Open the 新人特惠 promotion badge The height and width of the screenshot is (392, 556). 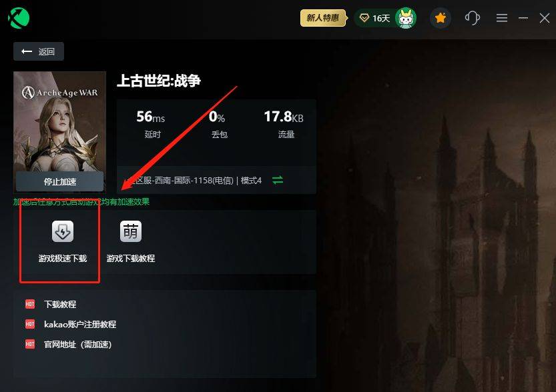coord(322,18)
